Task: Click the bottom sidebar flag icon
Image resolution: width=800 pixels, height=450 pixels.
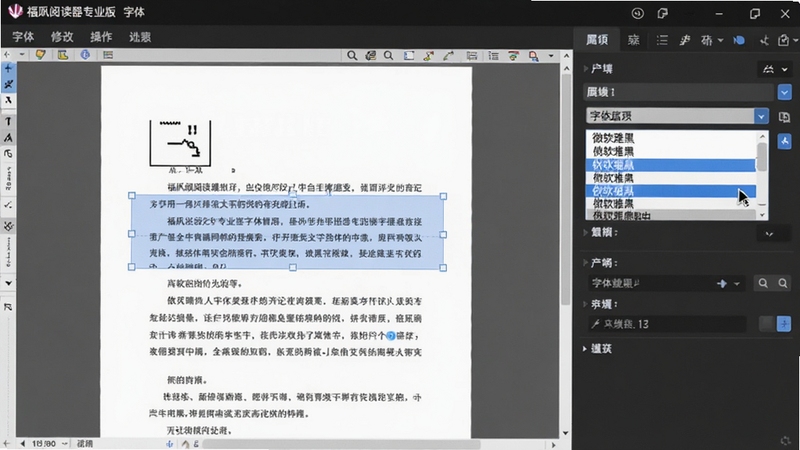Action: [x=8, y=307]
